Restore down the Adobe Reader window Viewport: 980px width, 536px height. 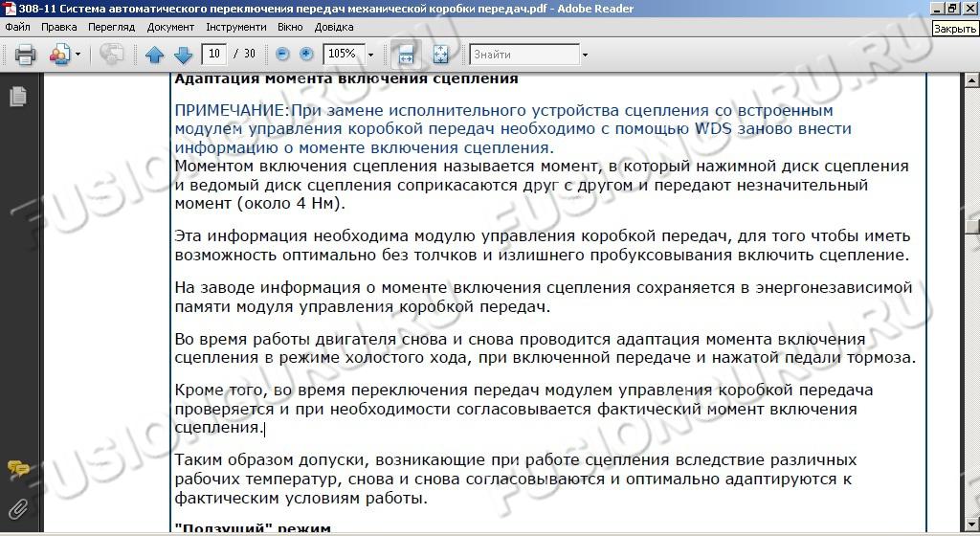point(952,8)
